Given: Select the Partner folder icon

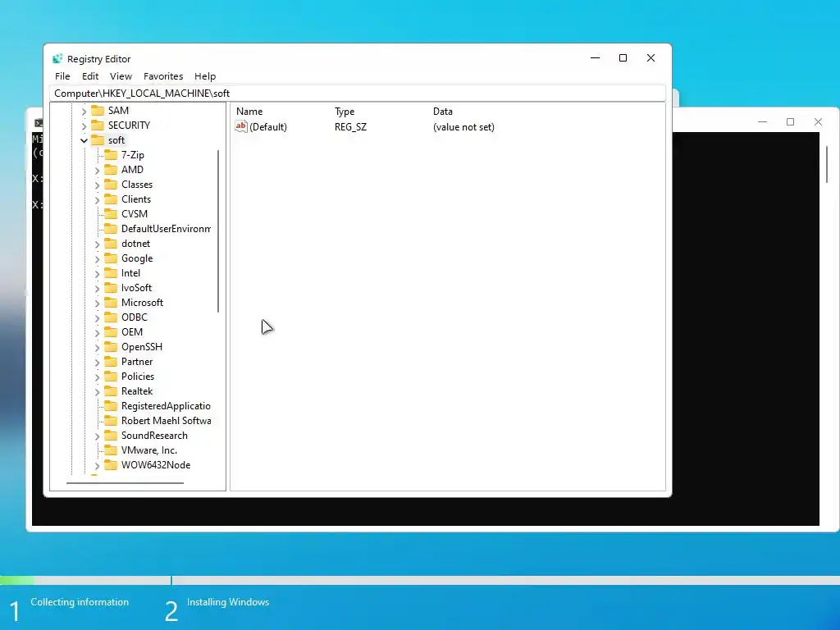Looking at the screenshot, I should [x=111, y=362].
